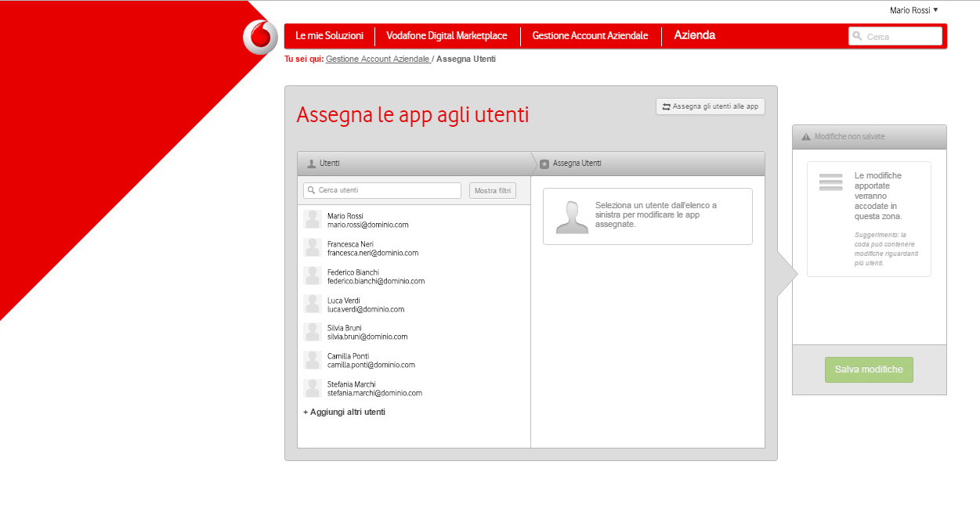Image resolution: width=980 pixels, height=508 pixels.
Task: Select user Silvia Bruni from list
Action: tap(367, 332)
